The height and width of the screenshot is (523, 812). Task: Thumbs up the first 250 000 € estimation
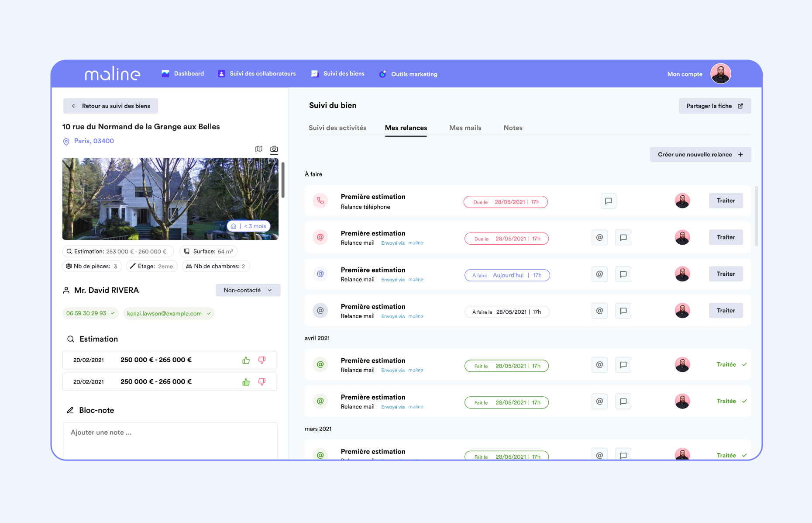pos(246,360)
